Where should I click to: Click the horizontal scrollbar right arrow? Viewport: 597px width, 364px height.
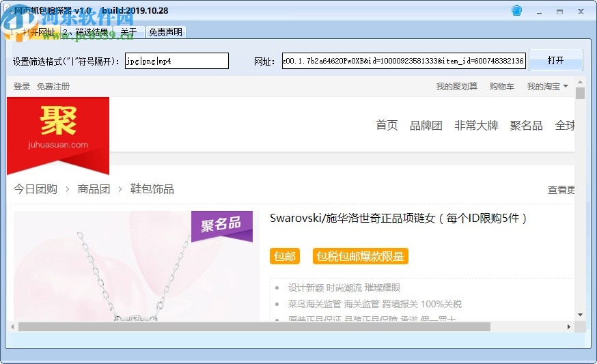pos(569,326)
